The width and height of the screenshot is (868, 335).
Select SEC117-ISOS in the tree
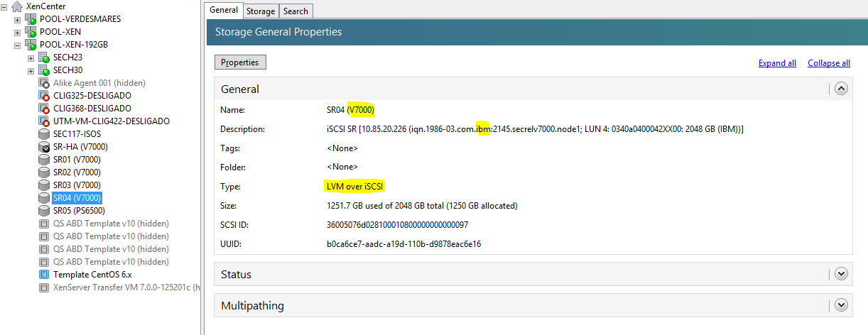[78, 134]
